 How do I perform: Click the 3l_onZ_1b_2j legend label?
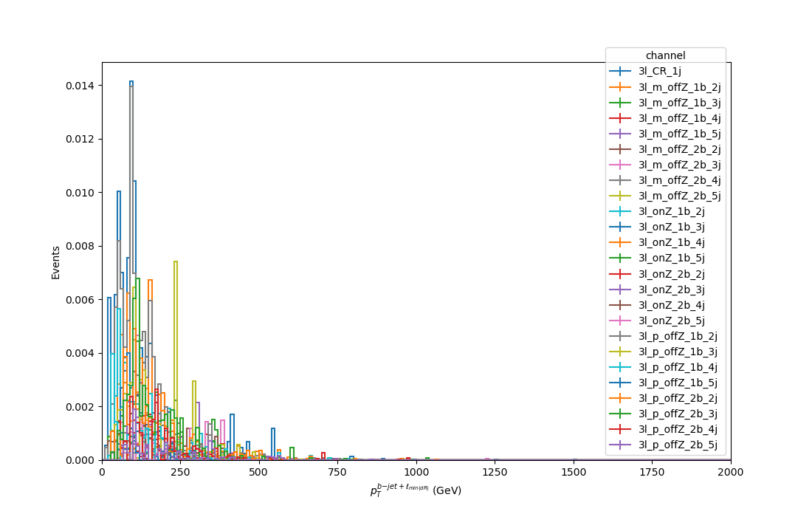tap(671, 211)
